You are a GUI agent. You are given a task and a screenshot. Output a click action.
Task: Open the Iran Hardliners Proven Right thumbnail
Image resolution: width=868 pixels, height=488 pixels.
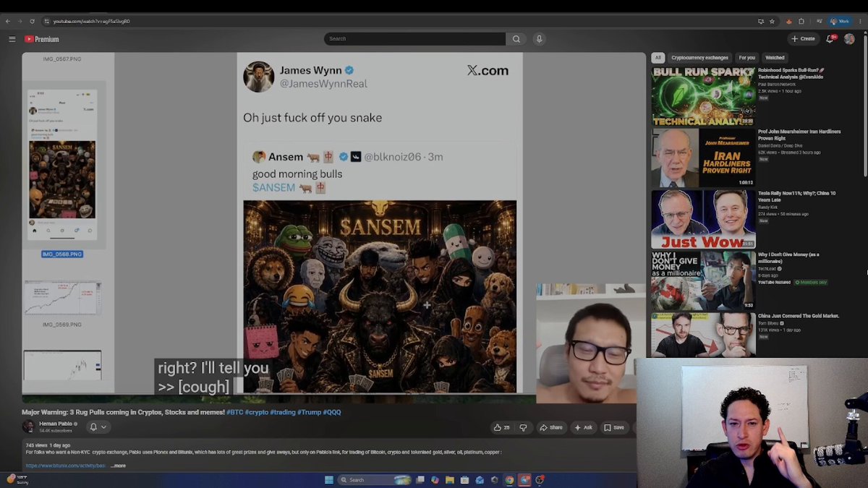pos(703,158)
